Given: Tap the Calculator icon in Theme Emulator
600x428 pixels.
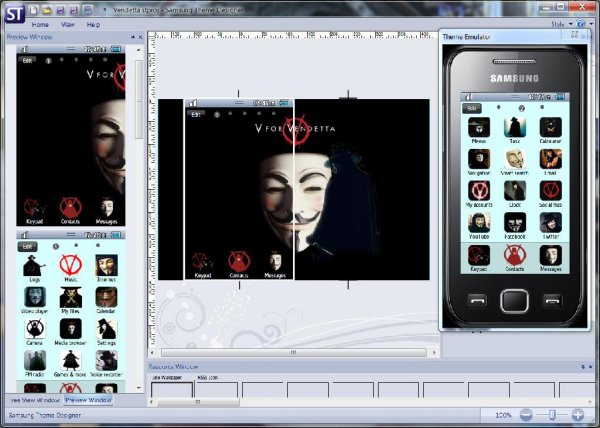Looking at the screenshot, I should [551, 130].
